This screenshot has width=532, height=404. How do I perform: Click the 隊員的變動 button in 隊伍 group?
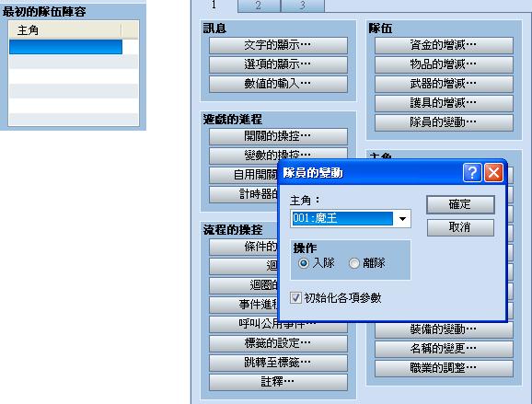(444, 122)
